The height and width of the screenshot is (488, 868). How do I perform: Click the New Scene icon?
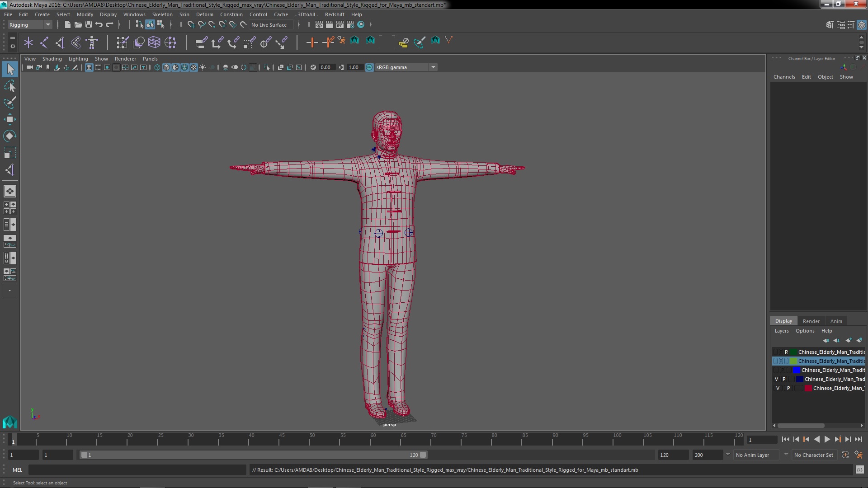coord(67,24)
